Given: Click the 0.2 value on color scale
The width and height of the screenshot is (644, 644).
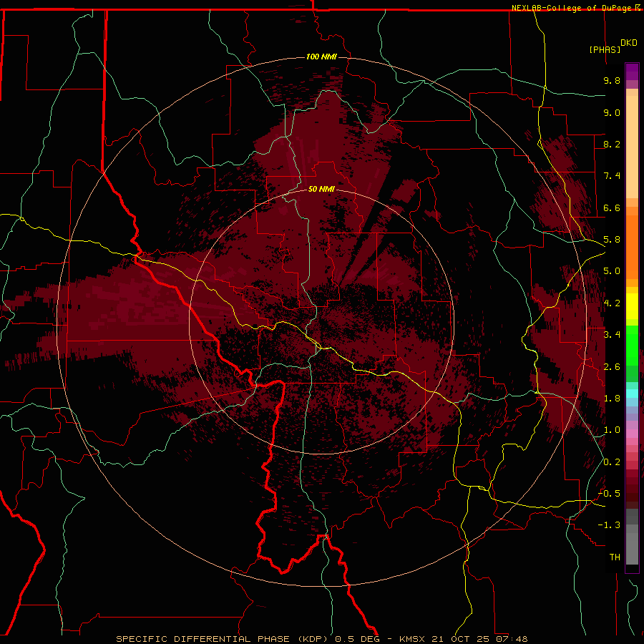Looking at the screenshot, I should (x=612, y=462).
